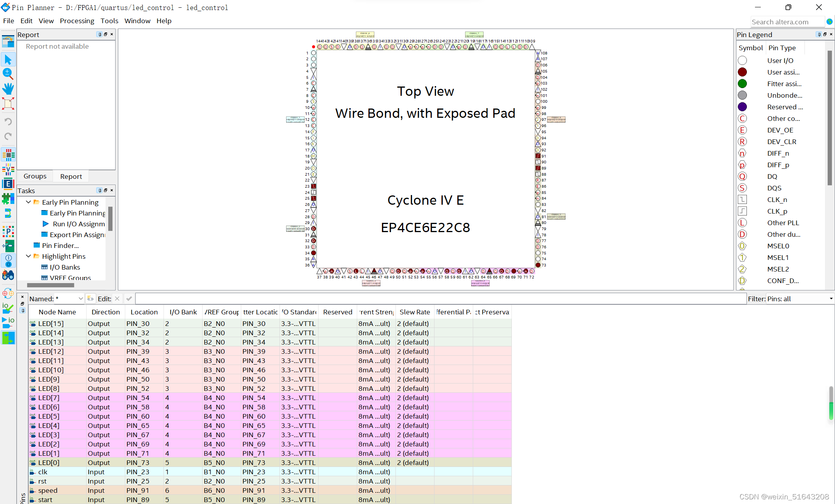Image resolution: width=835 pixels, height=504 pixels.
Task: Toggle the package chip view icon
Action: point(8,155)
